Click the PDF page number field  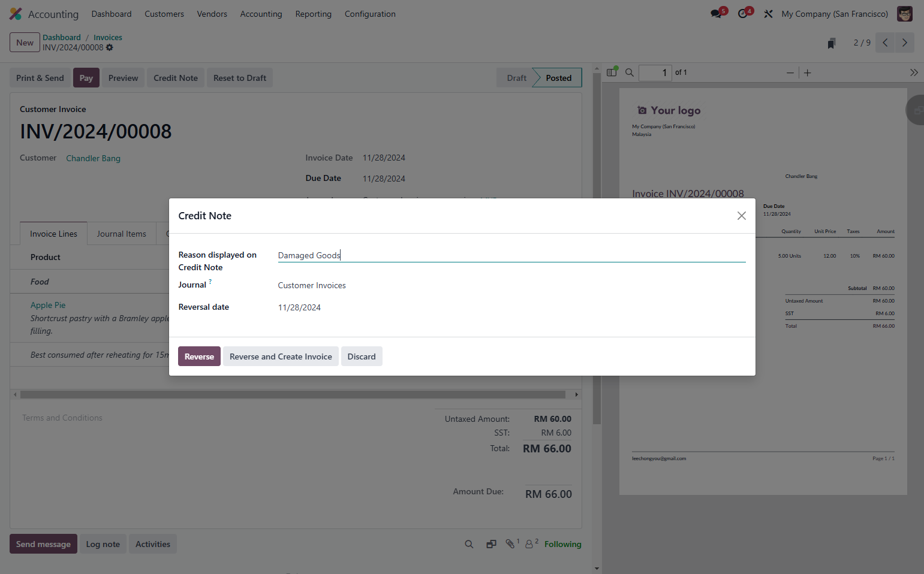point(655,72)
